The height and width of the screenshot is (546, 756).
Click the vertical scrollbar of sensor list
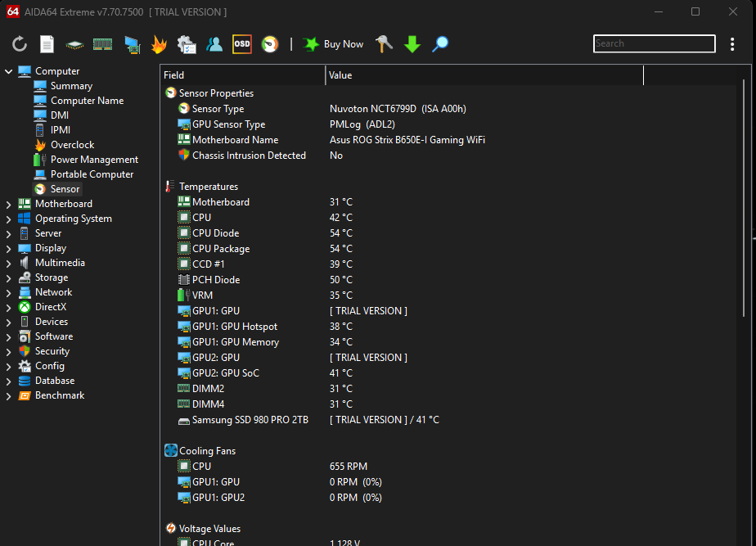point(744,198)
